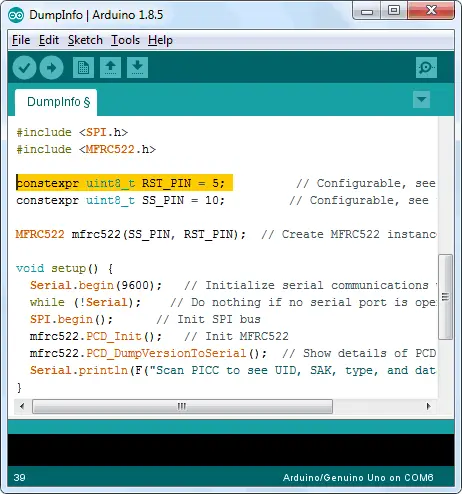The height and width of the screenshot is (494, 462).
Task: Click the Upload arrow button
Action: pos(51,68)
